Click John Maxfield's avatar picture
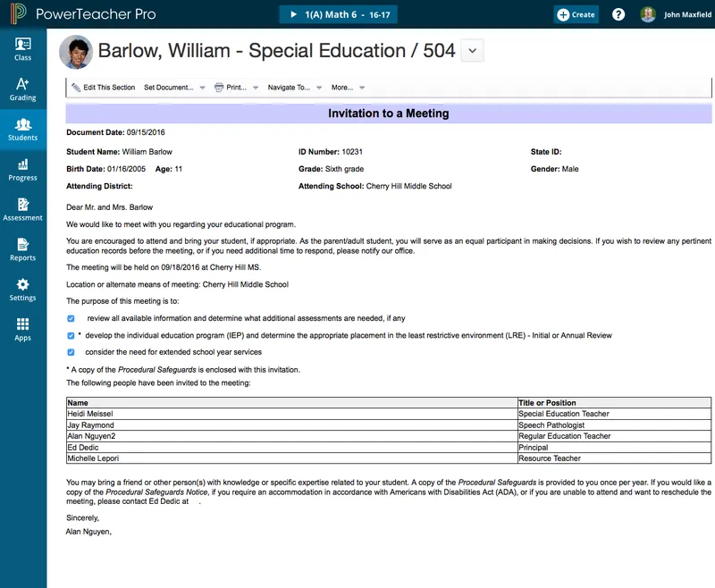Screen dimensions: 715x588 click(x=647, y=14)
